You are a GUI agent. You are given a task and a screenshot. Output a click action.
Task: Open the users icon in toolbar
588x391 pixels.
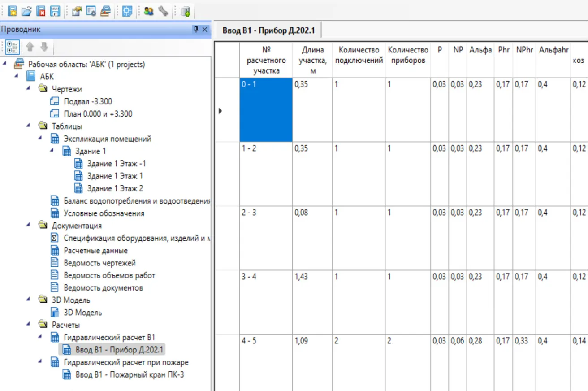[x=149, y=11]
